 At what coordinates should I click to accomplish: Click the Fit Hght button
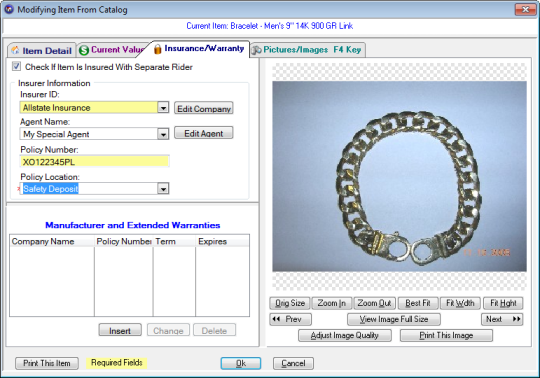click(x=503, y=303)
